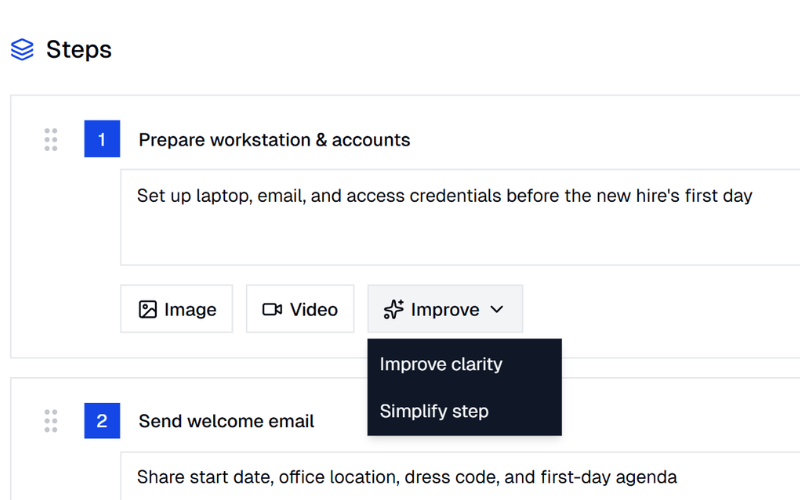Click into the 'Set up laptop' description box
This screenshot has width=800, height=500.
[x=444, y=196]
